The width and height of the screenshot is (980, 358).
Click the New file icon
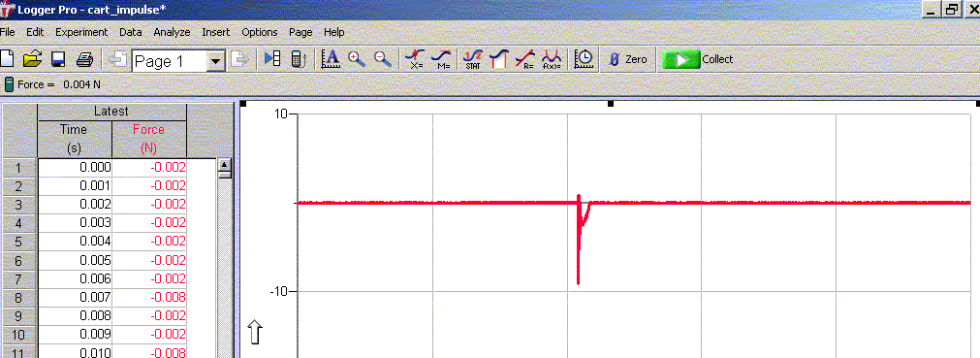(x=7, y=59)
